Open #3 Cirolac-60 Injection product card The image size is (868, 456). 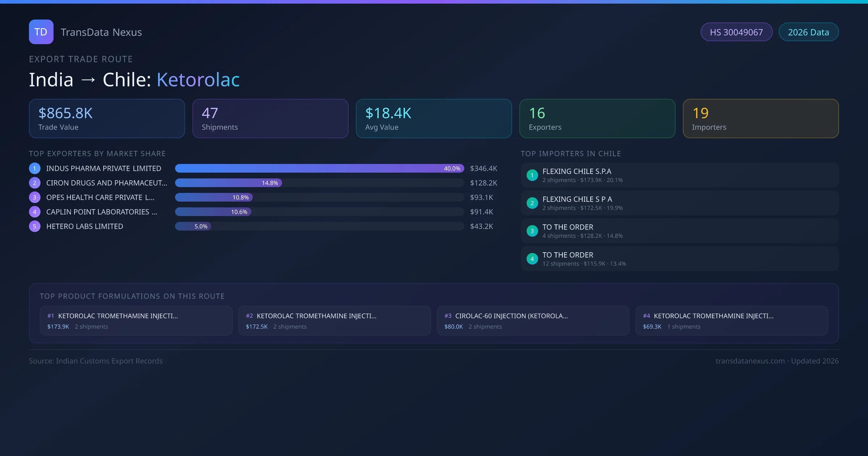pyautogui.click(x=533, y=321)
